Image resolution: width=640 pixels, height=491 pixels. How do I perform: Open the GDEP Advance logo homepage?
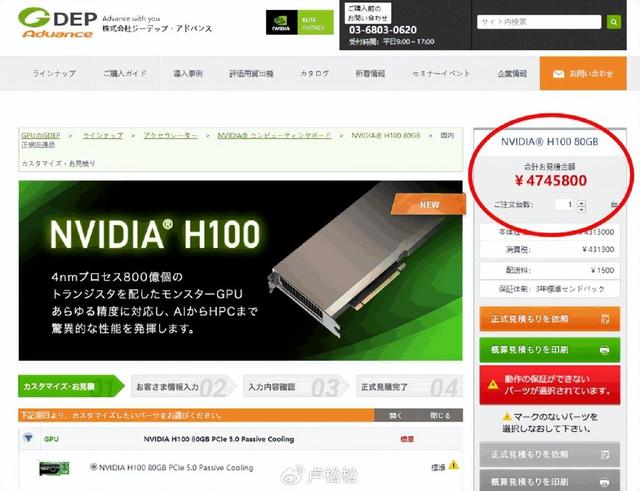click(x=58, y=23)
